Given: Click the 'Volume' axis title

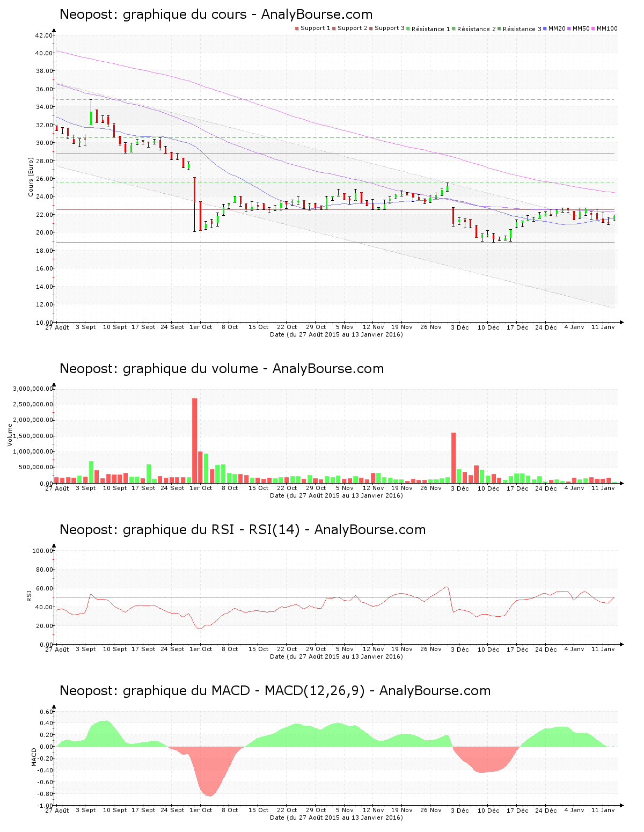Looking at the screenshot, I should (10, 435).
